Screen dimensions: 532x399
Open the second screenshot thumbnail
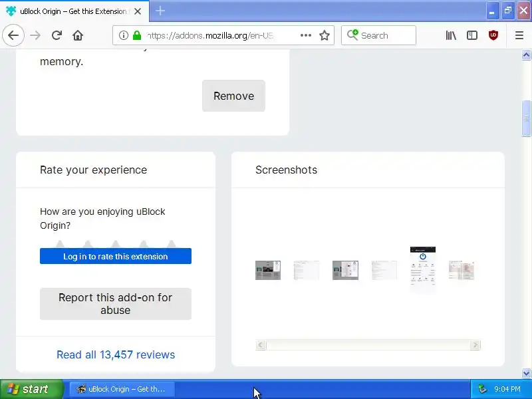pos(307,270)
